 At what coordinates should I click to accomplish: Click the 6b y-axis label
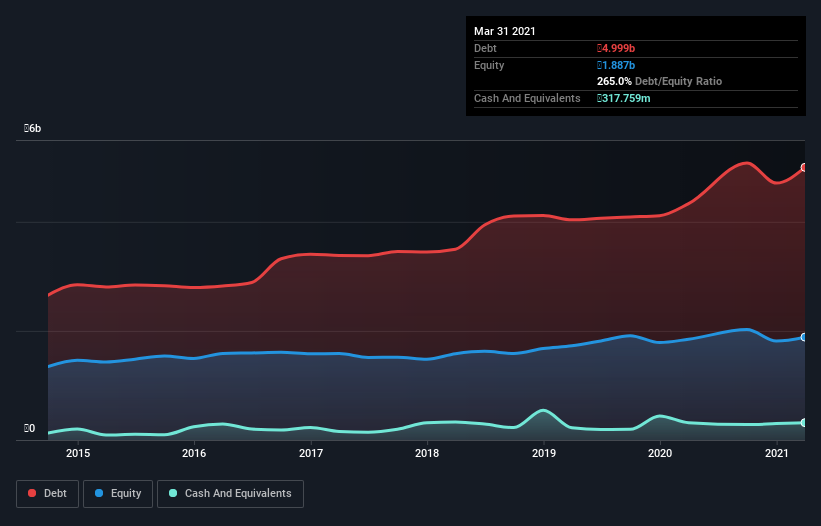pyautogui.click(x=32, y=128)
